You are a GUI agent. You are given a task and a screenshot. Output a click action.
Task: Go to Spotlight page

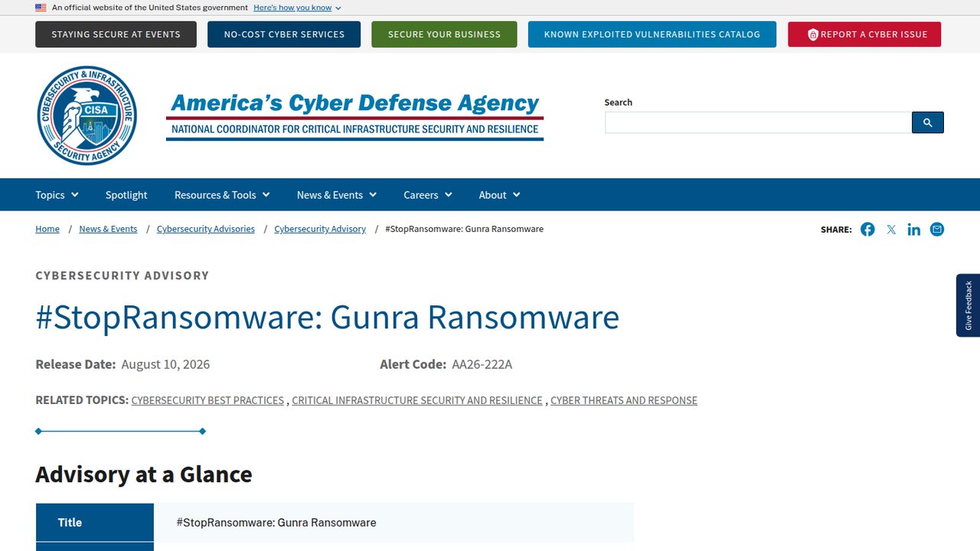[x=126, y=195]
